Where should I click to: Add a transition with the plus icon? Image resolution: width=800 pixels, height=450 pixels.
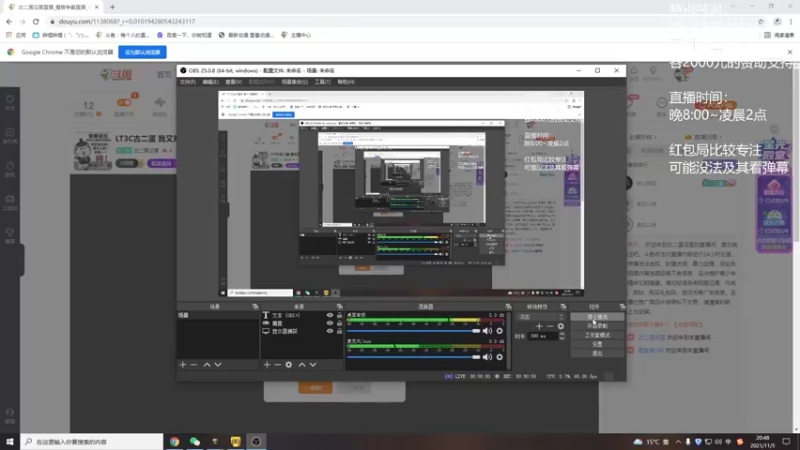[539, 326]
